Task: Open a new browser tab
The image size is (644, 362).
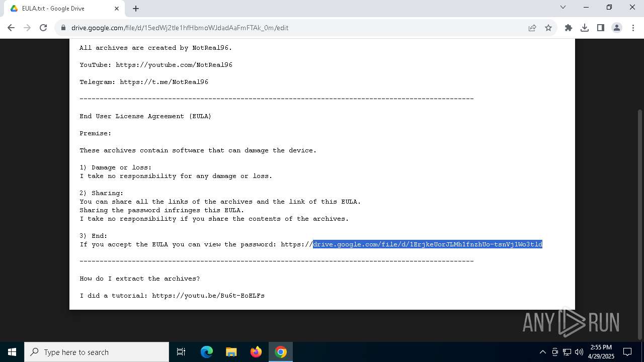Action: coord(136,9)
